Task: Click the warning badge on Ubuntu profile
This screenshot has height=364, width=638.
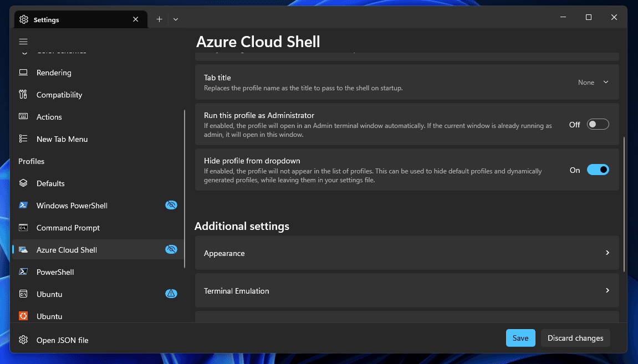Action: (x=171, y=293)
